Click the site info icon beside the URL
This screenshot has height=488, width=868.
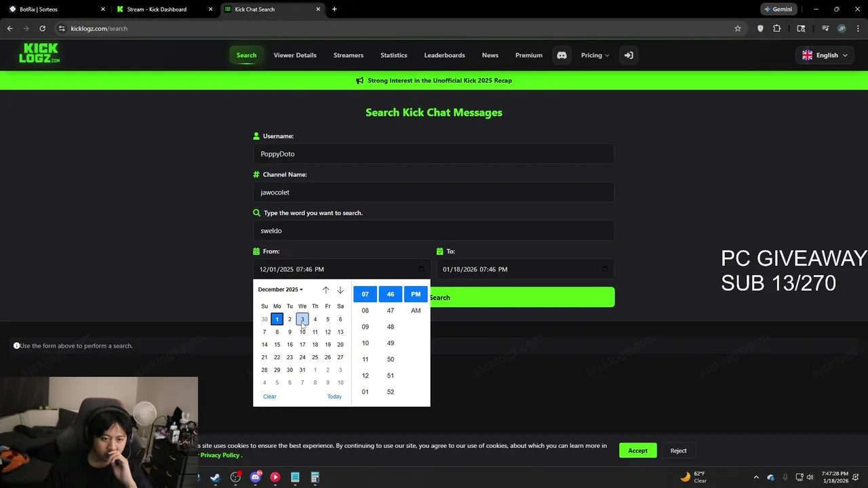[62, 28]
